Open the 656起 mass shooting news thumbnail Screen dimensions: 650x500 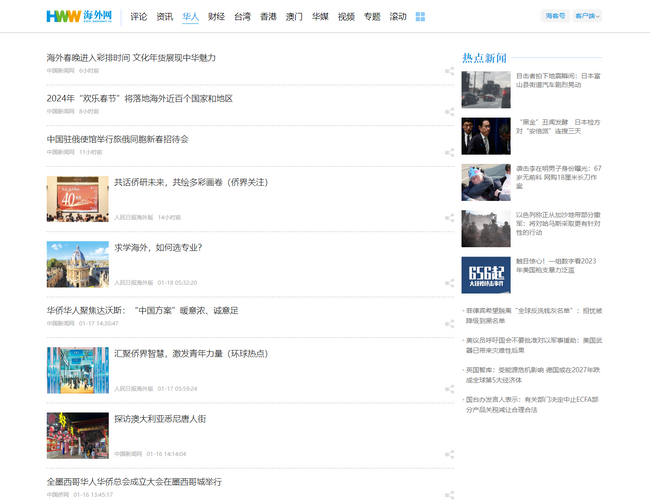pos(486,275)
